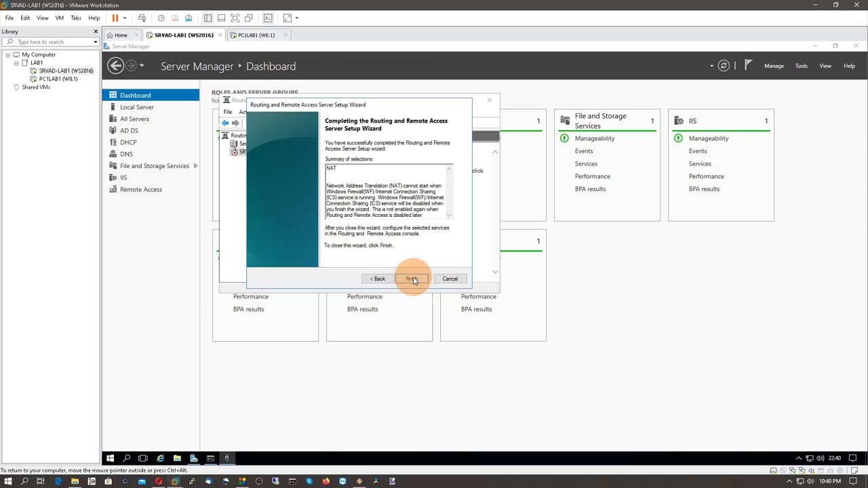
Task: Open VMware Edit menu
Action: coord(25,18)
